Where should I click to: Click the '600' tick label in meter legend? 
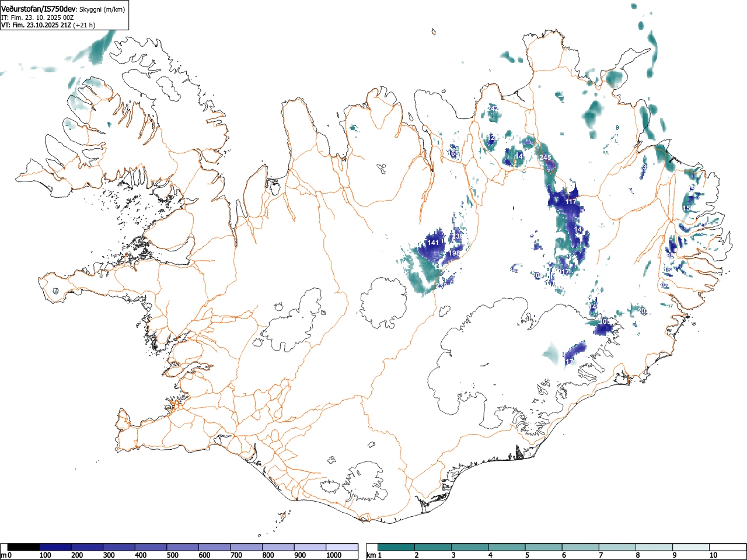(x=204, y=555)
